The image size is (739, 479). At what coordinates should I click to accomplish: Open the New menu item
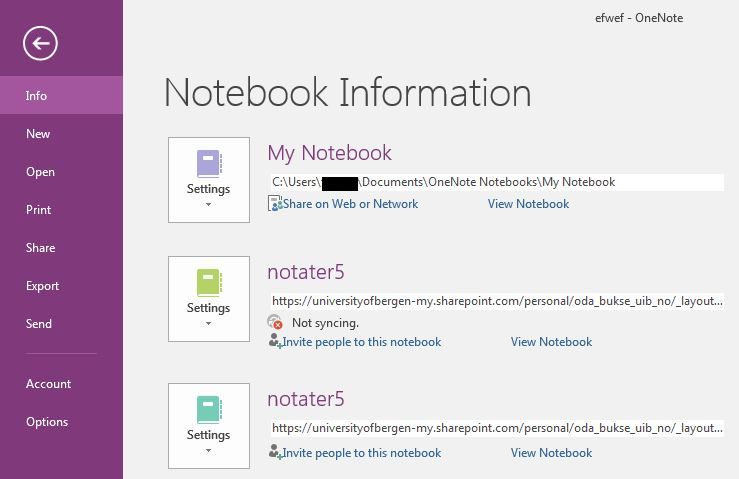pos(38,134)
